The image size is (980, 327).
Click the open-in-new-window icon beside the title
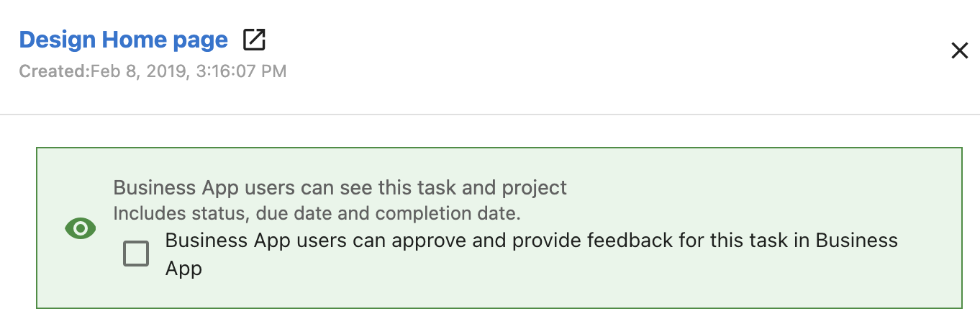point(254,40)
